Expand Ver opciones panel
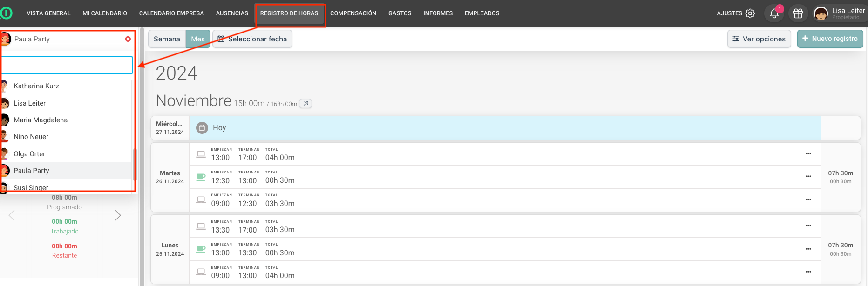This screenshot has height=286, width=868. [x=759, y=39]
